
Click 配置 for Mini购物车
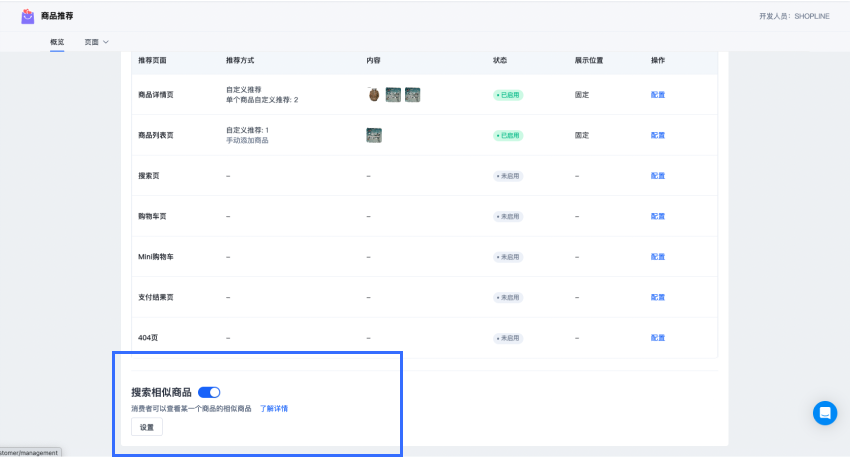[658, 257]
